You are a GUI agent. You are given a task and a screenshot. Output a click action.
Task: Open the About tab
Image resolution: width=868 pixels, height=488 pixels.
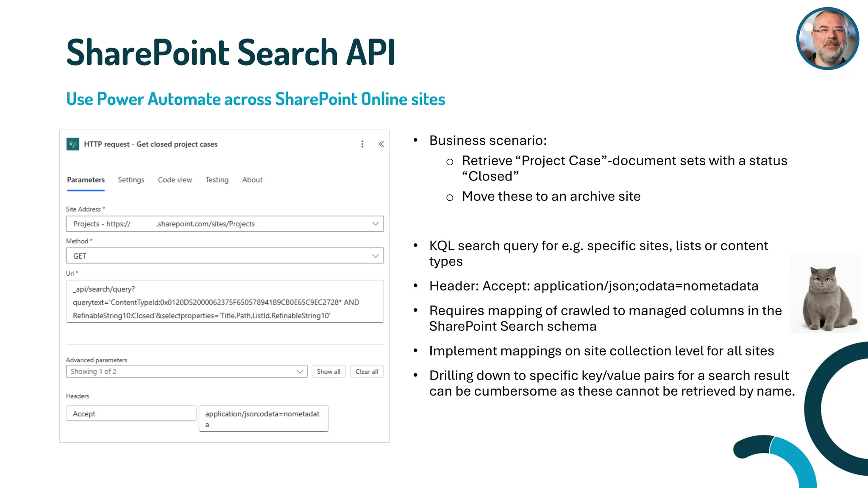click(252, 180)
